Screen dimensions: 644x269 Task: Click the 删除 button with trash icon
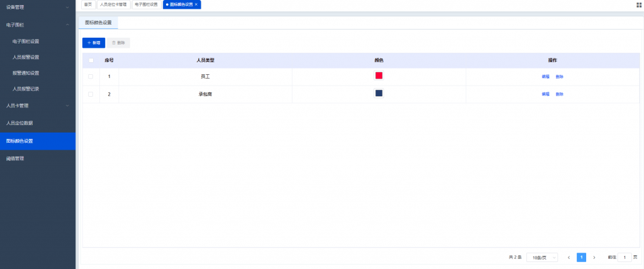coord(118,43)
